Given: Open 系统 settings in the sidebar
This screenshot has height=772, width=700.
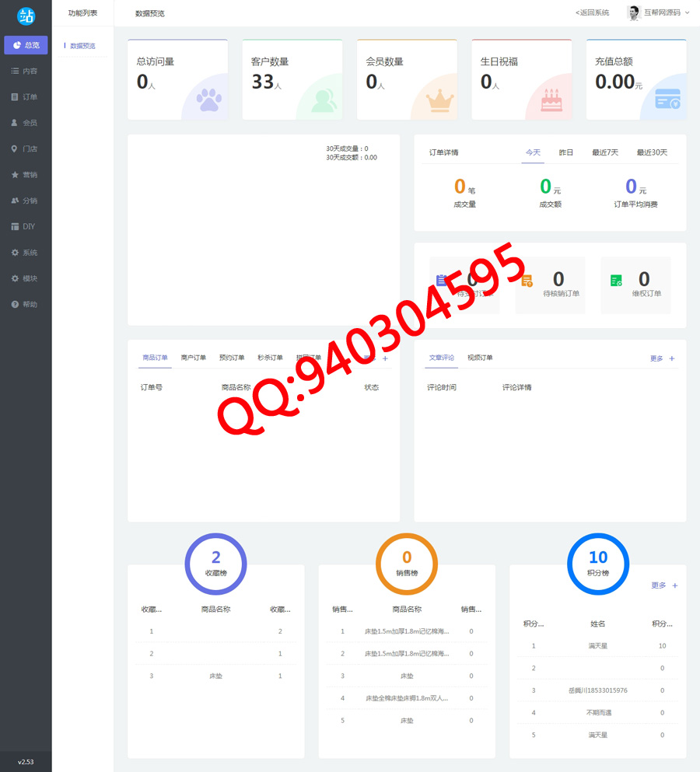Looking at the screenshot, I should point(26,253).
